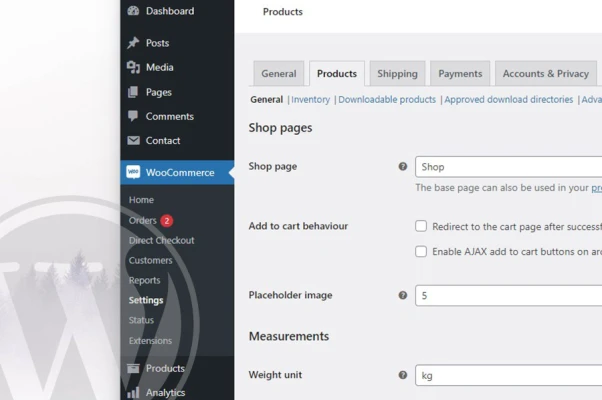
Task: Open Customers submenu item
Action: [150, 260]
